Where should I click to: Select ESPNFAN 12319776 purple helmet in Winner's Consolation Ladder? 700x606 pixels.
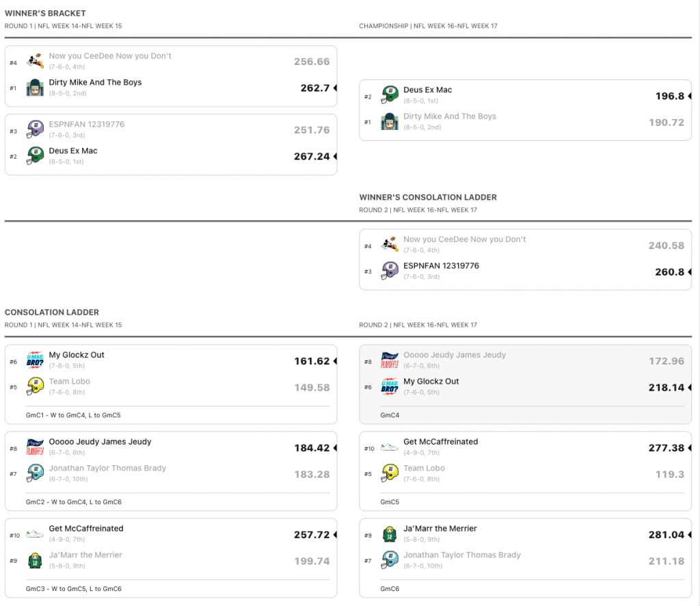390,271
